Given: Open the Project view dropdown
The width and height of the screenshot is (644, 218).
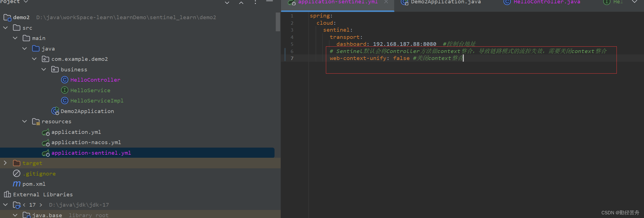Looking at the screenshot, I should tap(26, 2).
